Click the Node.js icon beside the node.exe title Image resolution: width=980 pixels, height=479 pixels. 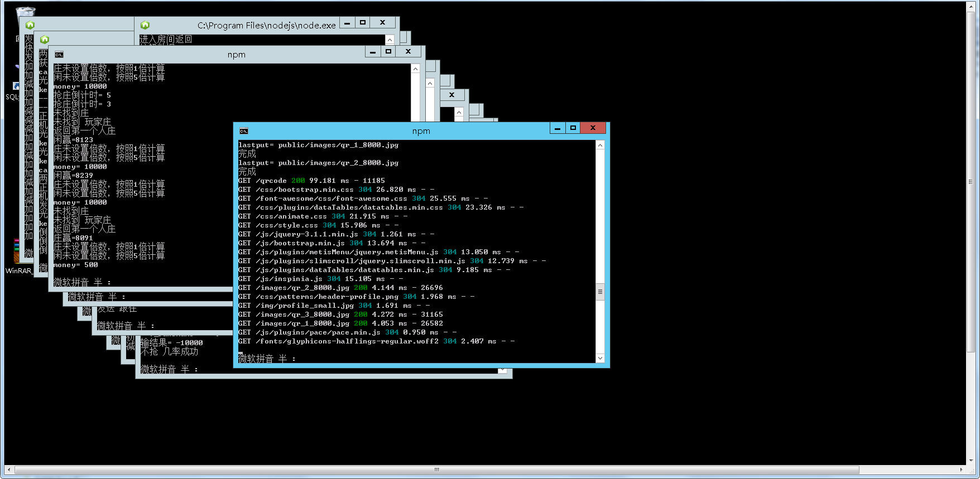tap(145, 25)
